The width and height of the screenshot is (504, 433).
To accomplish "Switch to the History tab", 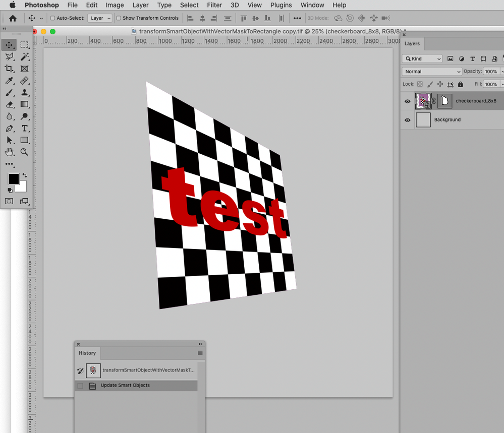I will (x=87, y=353).
